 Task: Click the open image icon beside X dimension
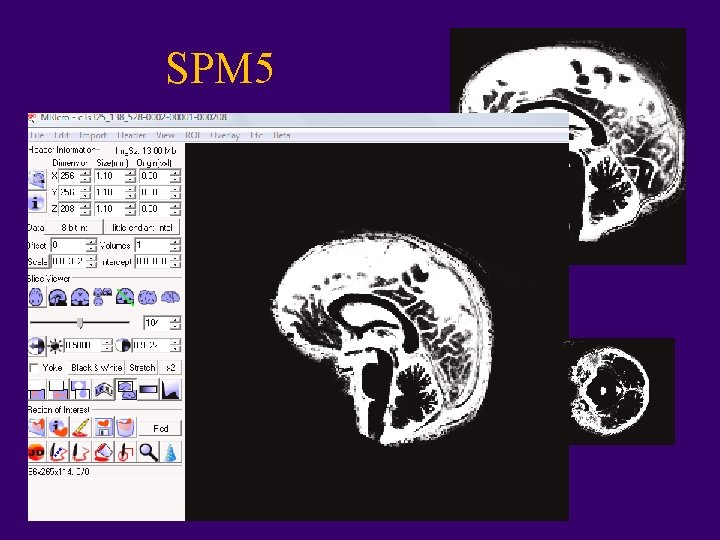(37, 179)
